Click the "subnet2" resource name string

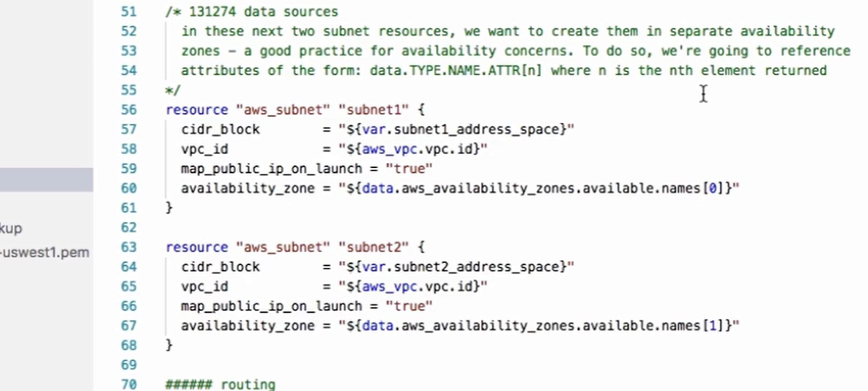[374, 247]
